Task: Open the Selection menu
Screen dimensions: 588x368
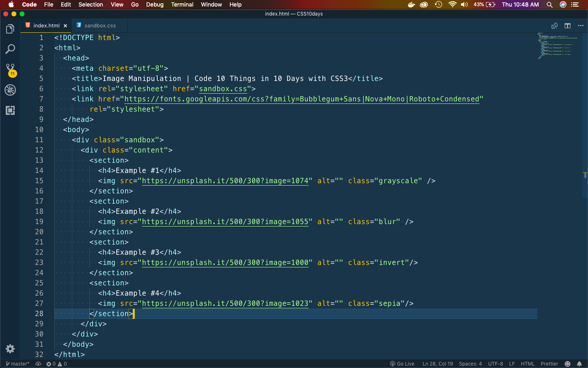Action: 91,4
